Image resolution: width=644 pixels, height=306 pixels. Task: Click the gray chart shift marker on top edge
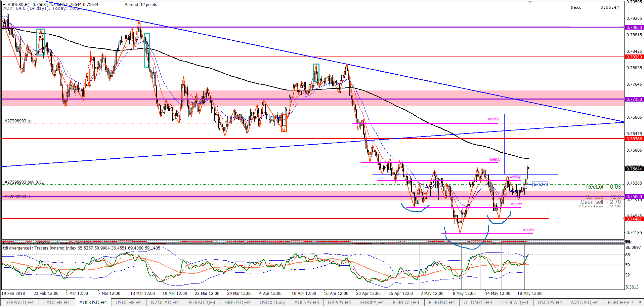pyautogui.click(x=530, y=2)
